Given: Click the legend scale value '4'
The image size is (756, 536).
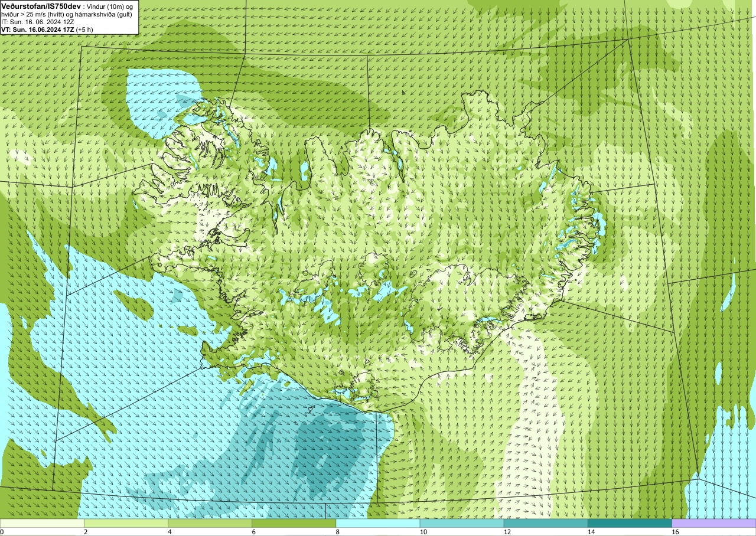Looking at the screenshot, I should (x=170, y=532).
